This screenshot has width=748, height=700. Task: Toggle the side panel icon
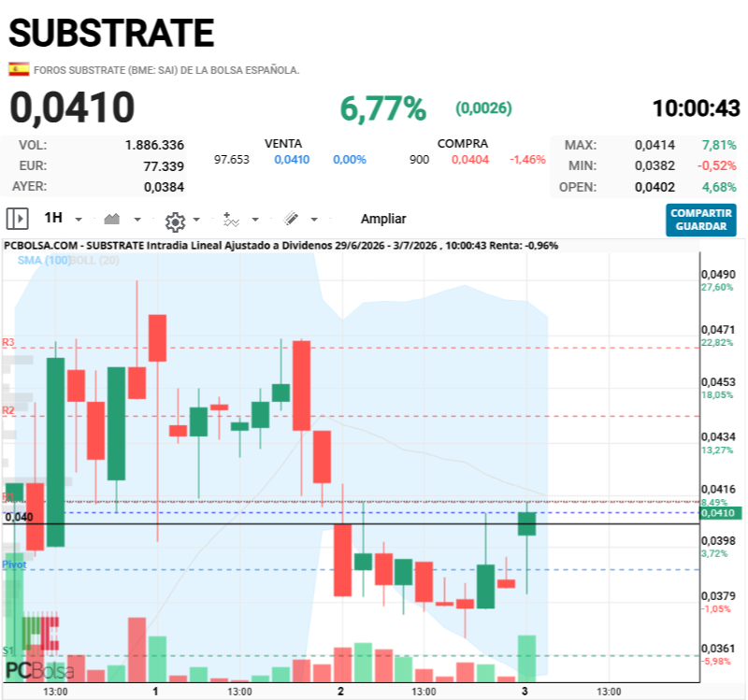(17, 219)
